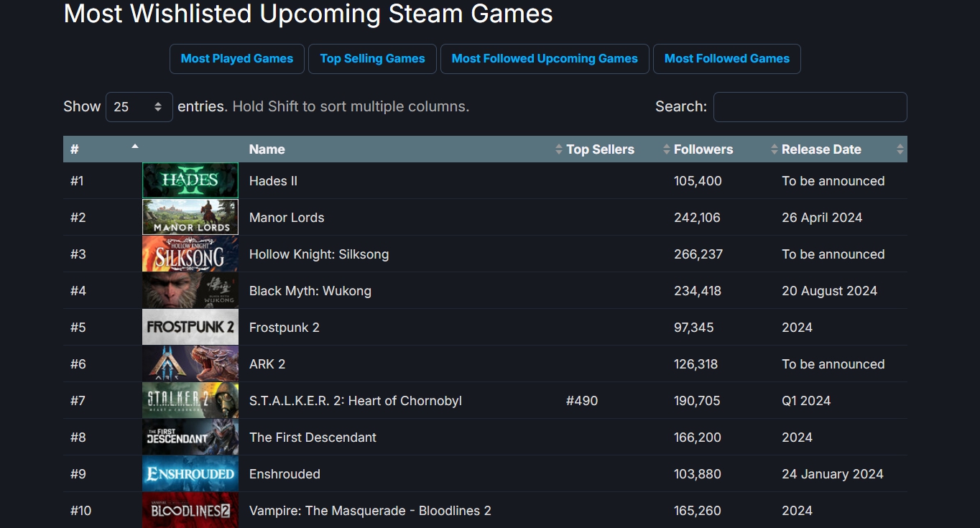
Task: Select the 266,237 followers value
Action: [x=698, y=254]
